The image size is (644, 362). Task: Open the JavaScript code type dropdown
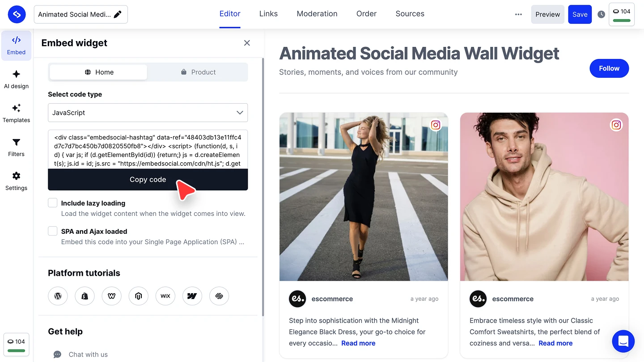tap(148, 113)
